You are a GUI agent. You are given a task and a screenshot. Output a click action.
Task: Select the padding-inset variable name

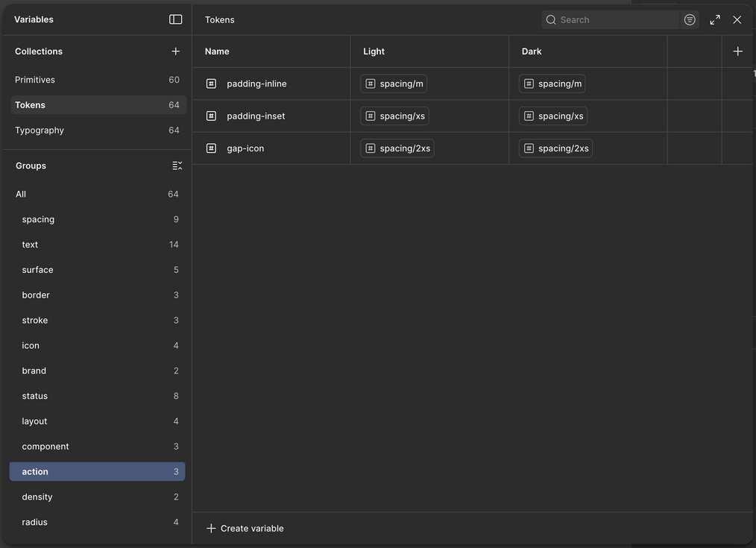256,116
